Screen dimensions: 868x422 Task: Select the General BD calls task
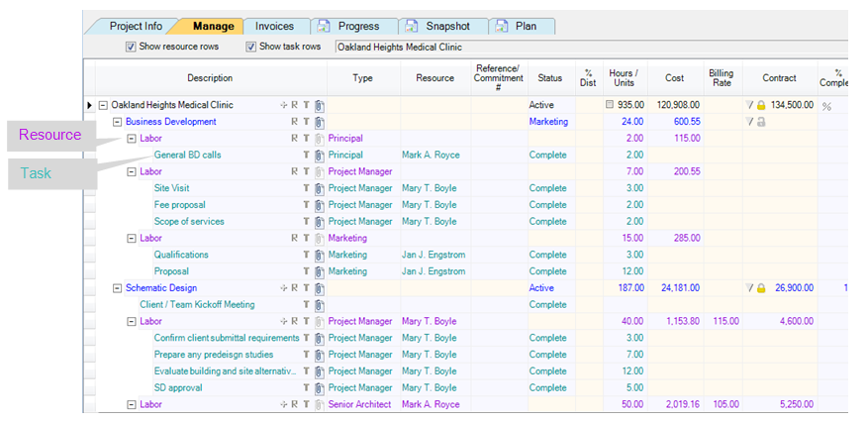coord(187,156)
